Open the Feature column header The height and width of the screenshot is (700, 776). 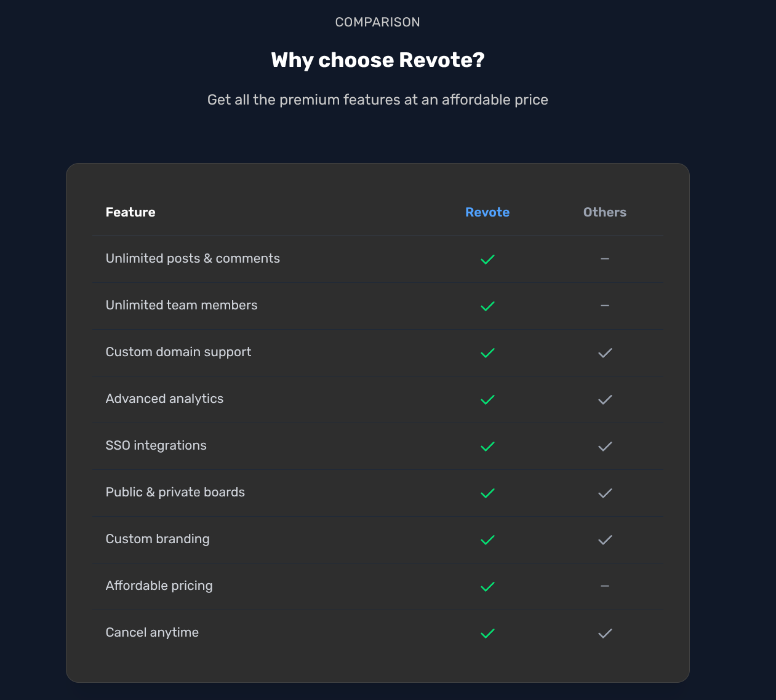tap(130, 212)
